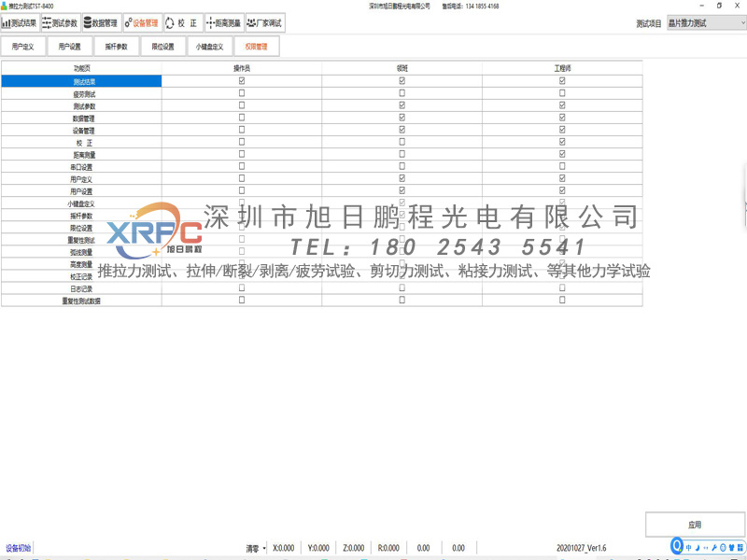
Task: Uncheck 领班 permission for 用户定义 row
Action: pyautogui.click(x=402, y=178)
